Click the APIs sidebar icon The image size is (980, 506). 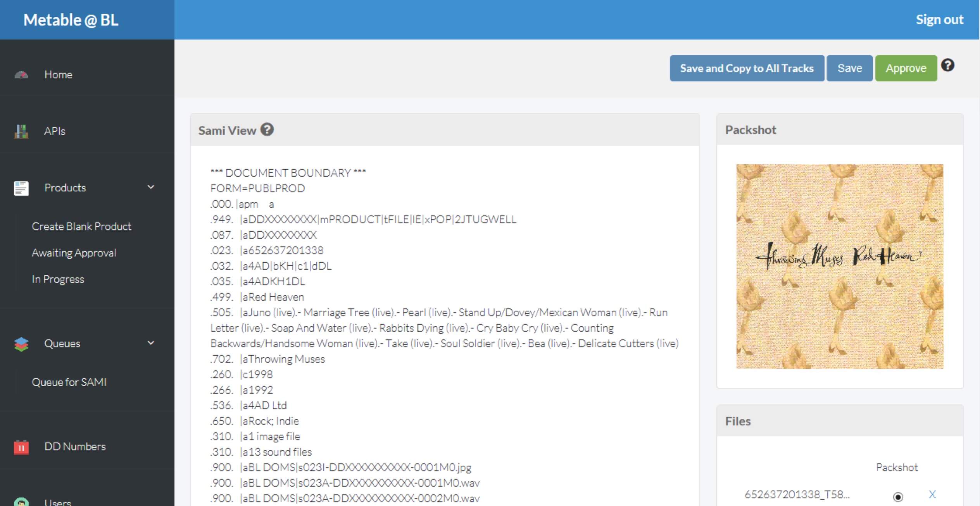(x=21, y=131)
